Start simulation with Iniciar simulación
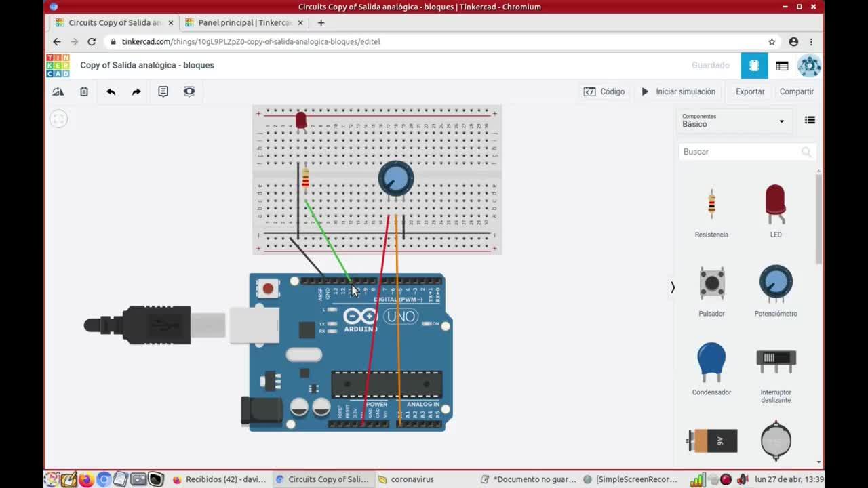Image resolution: width=868 pixels, height=488 pixels. pos(678,91)
